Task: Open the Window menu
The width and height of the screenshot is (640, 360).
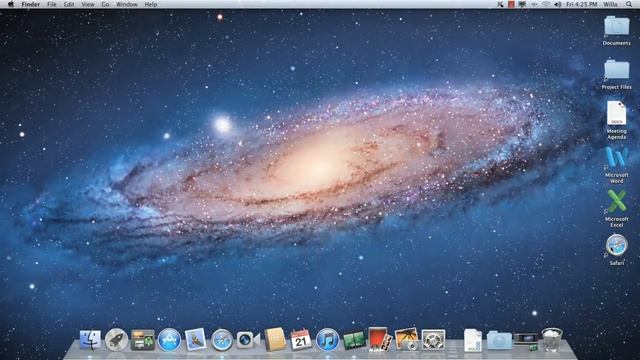Action: (127, 4)
